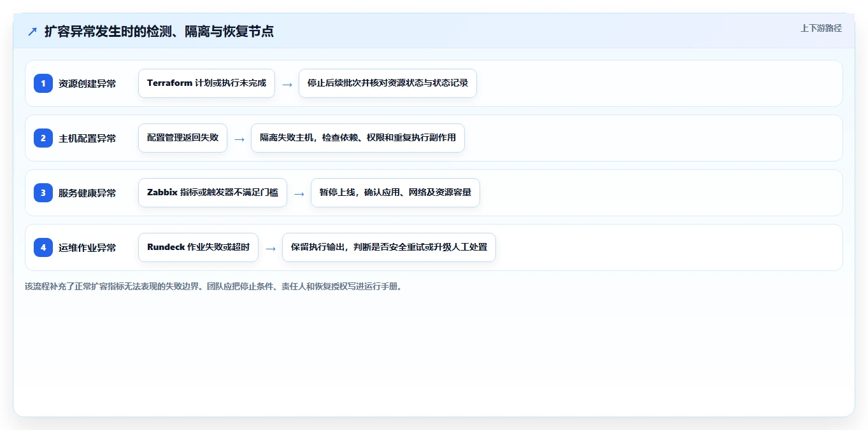Click the footnote starting 该流程补充了正常扩容指标
This screenshot has height=430, width=868.
coord(213,286)
